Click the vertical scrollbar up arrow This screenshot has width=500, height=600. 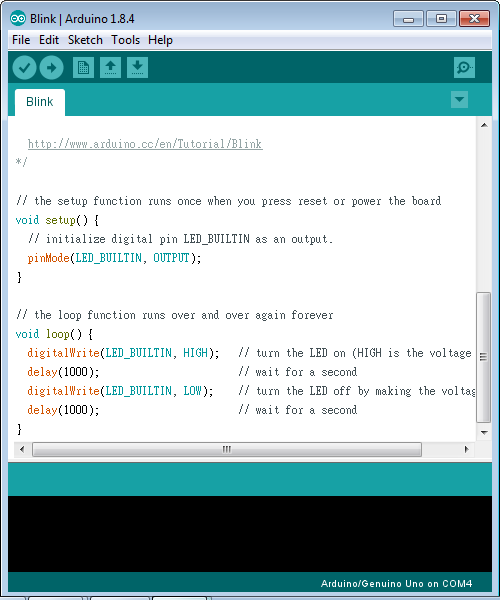pyautogui.click(x=484, y=125)
